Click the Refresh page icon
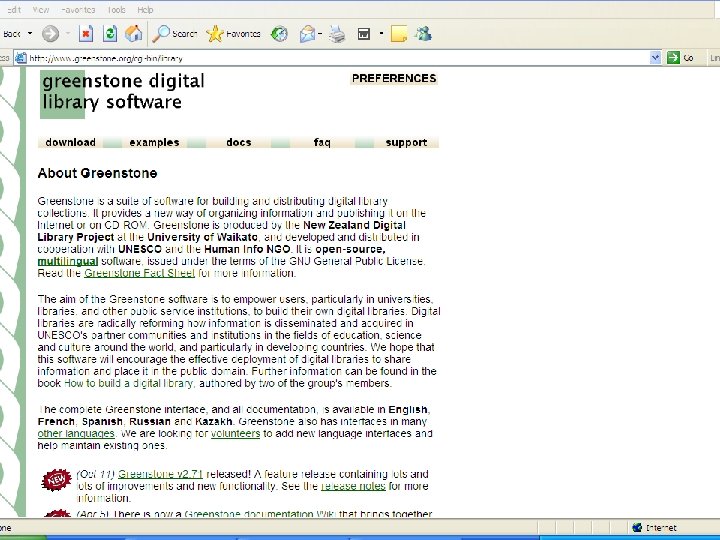 click(110, 34)
